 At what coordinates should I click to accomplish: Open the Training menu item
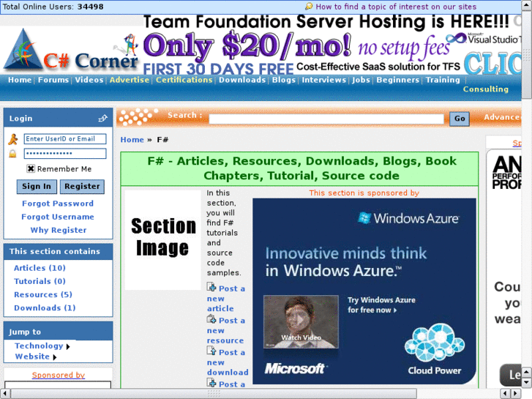point(443,80)
